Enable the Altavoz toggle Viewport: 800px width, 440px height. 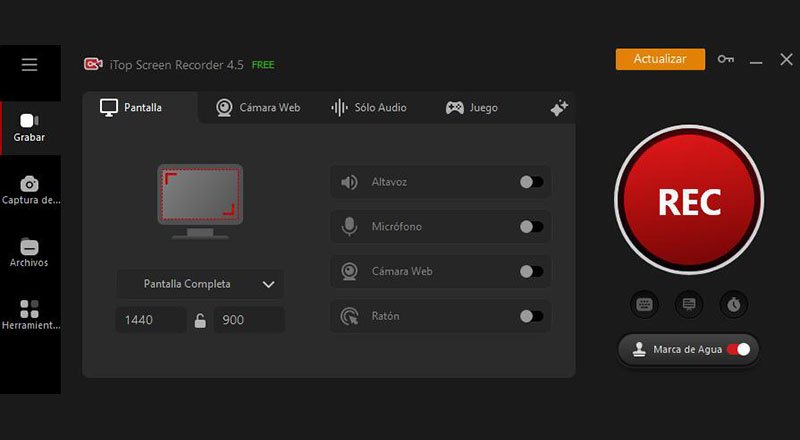point(531,182)
